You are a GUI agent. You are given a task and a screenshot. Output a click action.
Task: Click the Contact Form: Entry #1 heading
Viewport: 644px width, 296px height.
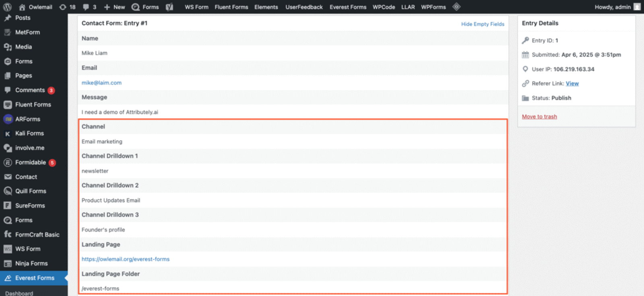pyautogui.click(x=114, y=23)
